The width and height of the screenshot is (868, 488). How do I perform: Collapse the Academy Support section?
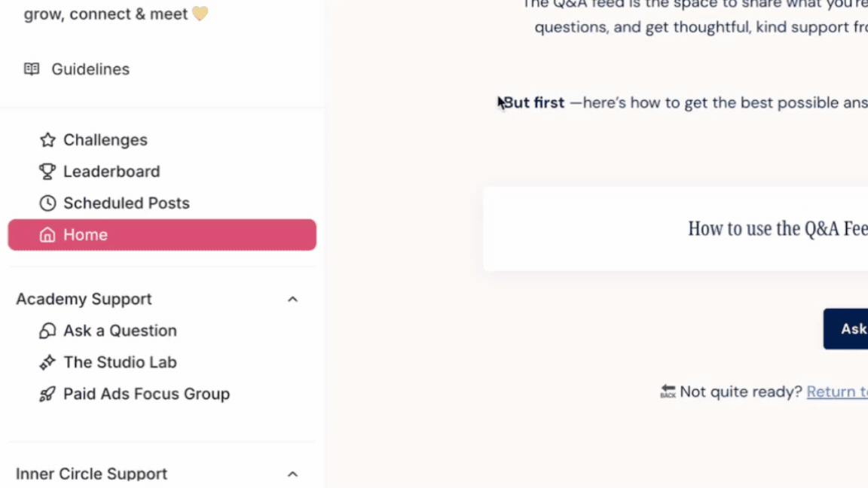click(x=292, y=299)
